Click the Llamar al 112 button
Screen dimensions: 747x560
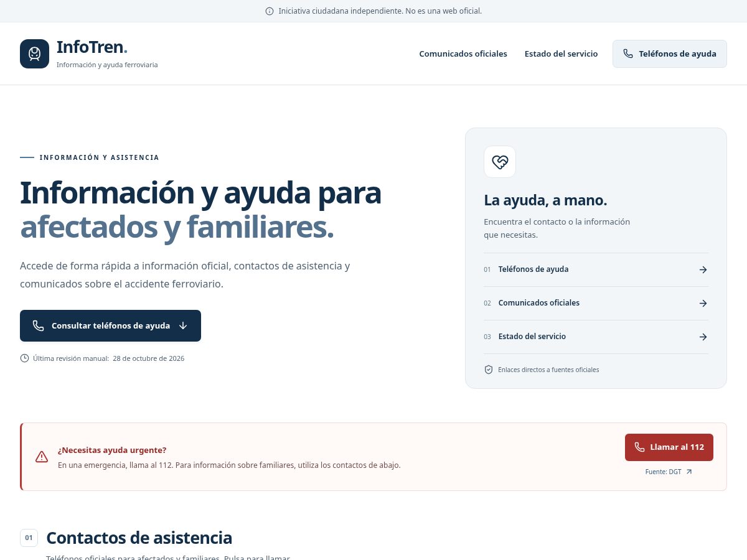pyautogui.click(x=669, y=447)
